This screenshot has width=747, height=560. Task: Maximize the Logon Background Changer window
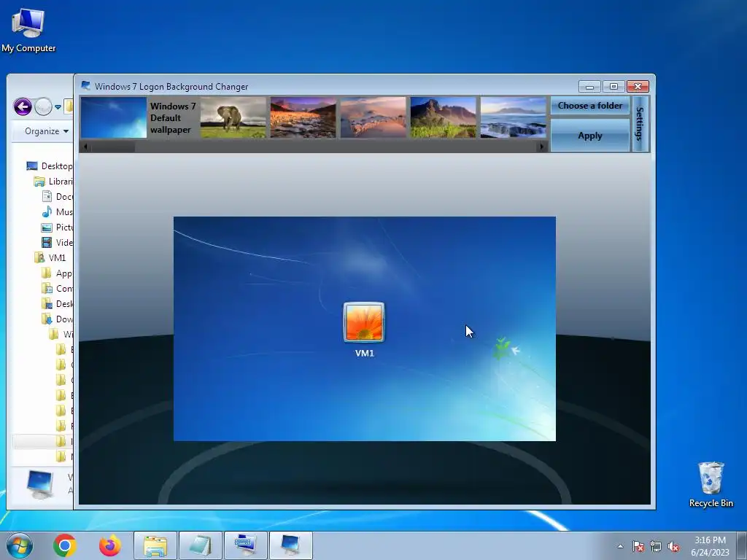[614, 86]
